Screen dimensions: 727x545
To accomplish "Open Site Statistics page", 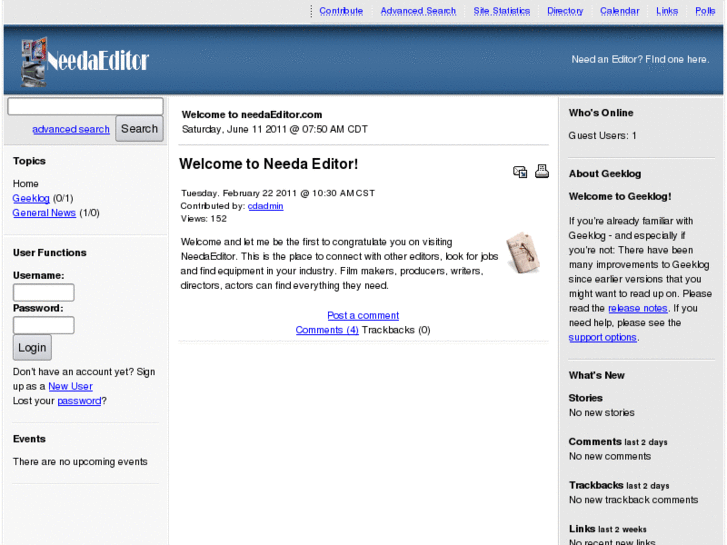I will 502,11.
